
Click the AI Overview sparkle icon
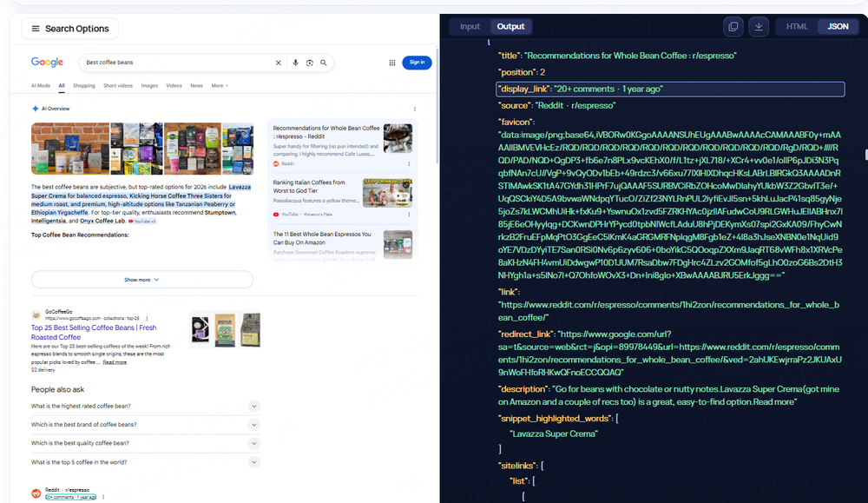pos(36,109)
